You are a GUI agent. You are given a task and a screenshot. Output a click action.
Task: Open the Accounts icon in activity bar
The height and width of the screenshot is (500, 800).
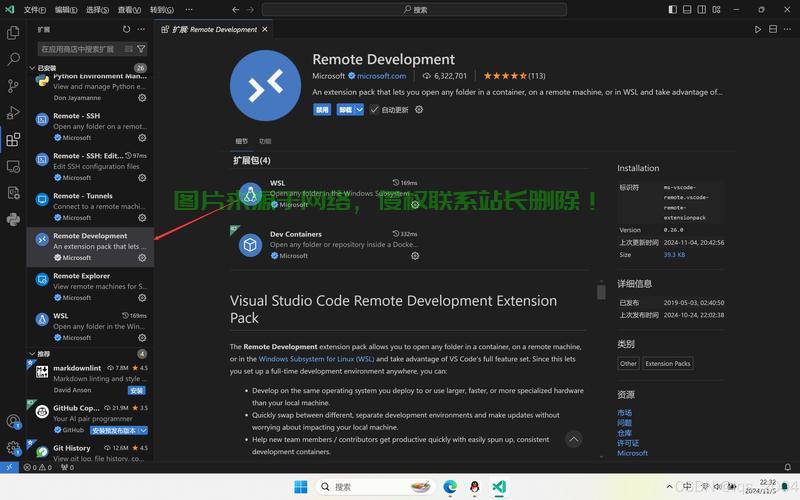pyautogui.click(x=13, y=421)
